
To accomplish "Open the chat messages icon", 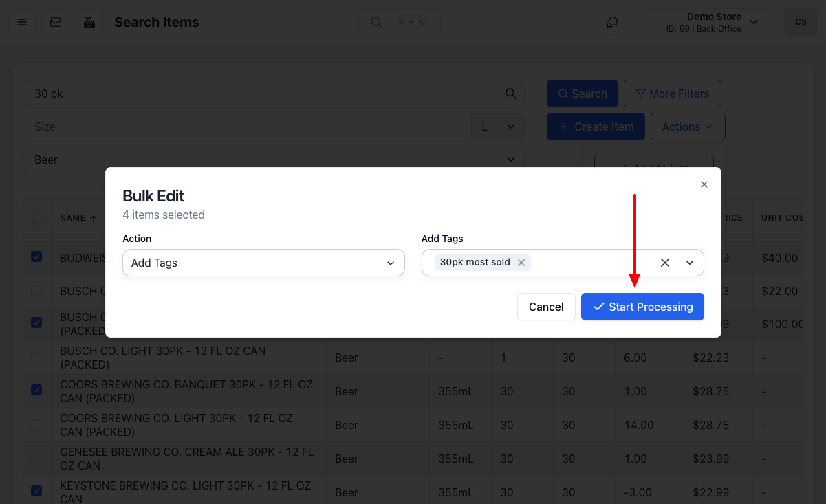I will pos(612,22).
